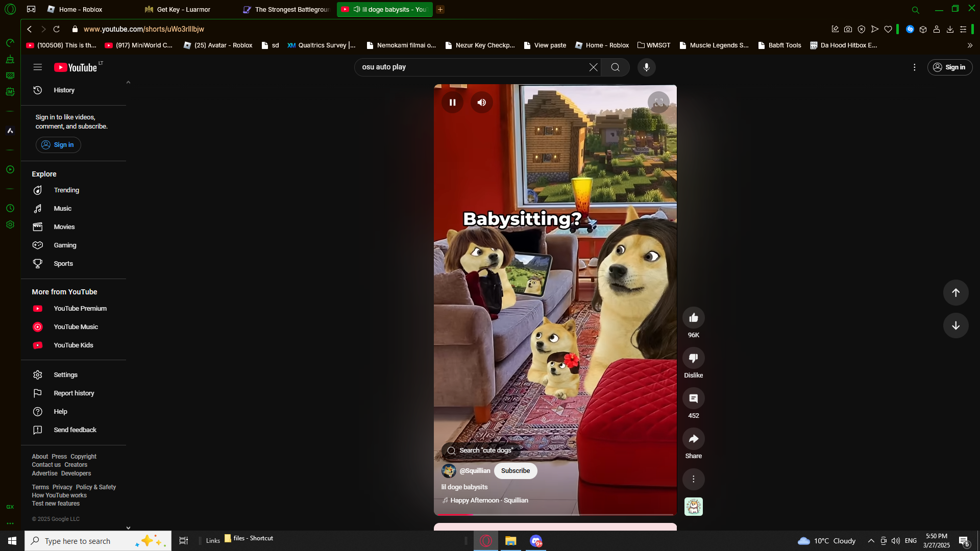
Task: Dislike the Short video
Action: coord(693,358)
